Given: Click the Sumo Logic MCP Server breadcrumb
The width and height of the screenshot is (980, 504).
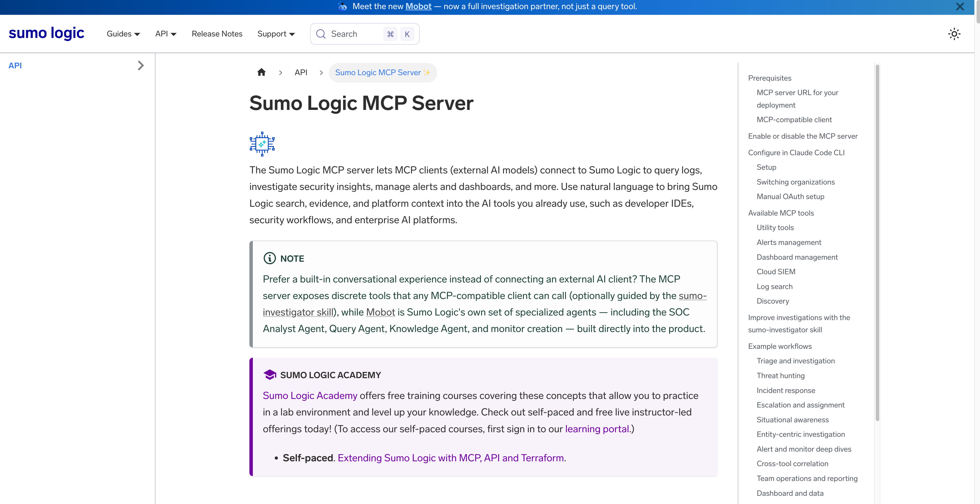Looking at the screenshot, I should tap(383, 72).
